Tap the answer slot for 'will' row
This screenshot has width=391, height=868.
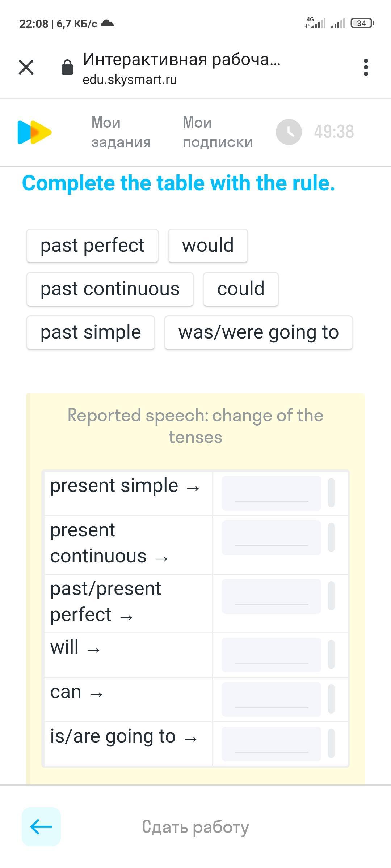(272, 655)
